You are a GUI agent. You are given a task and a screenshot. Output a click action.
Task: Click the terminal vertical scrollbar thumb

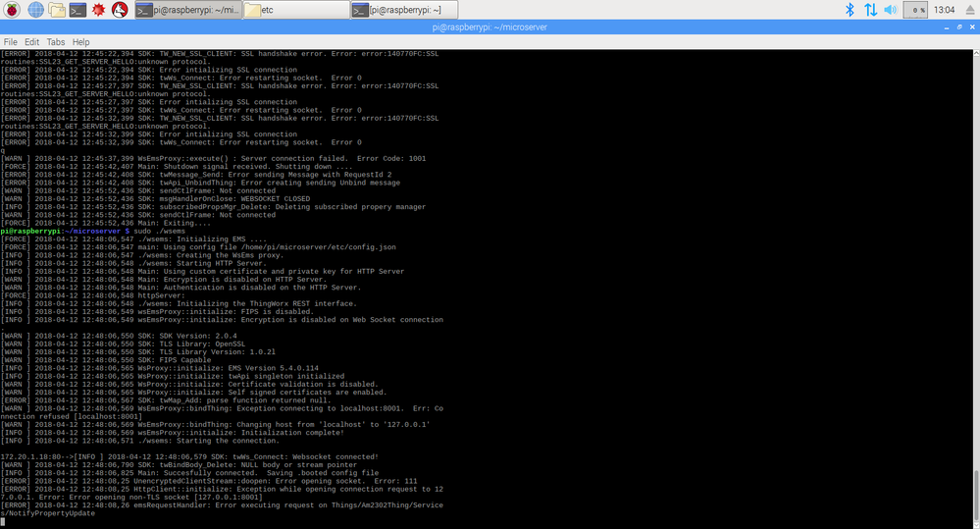pyautogui.click(x=976, y=494)
